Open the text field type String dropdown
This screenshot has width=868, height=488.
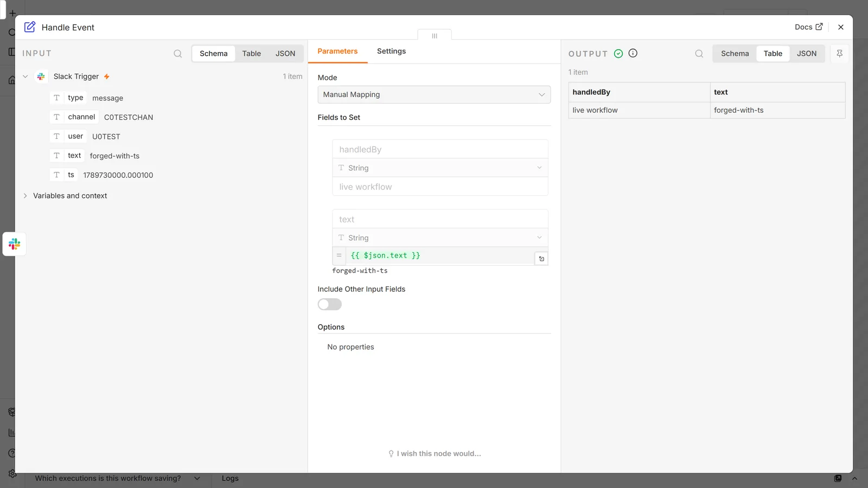tap(440, 237)
